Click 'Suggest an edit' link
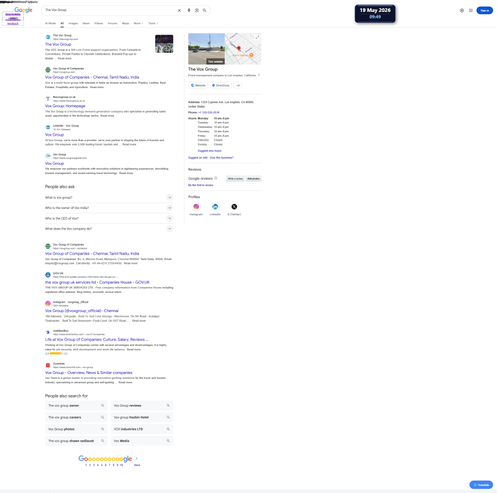The width and height of the screenshot is (500, 493). coord(198,157)
